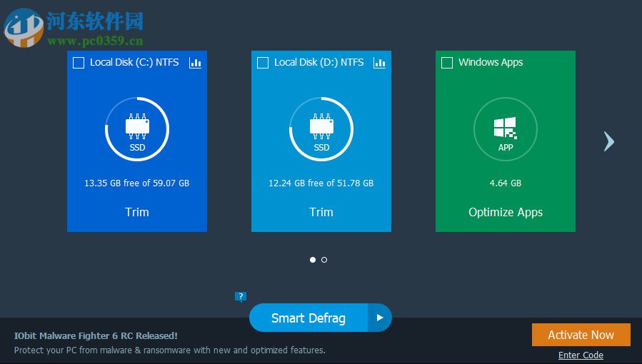The width and height of the screenshot is (642, 364).
Task: Select the second page indicator dot
Action: 324,260
